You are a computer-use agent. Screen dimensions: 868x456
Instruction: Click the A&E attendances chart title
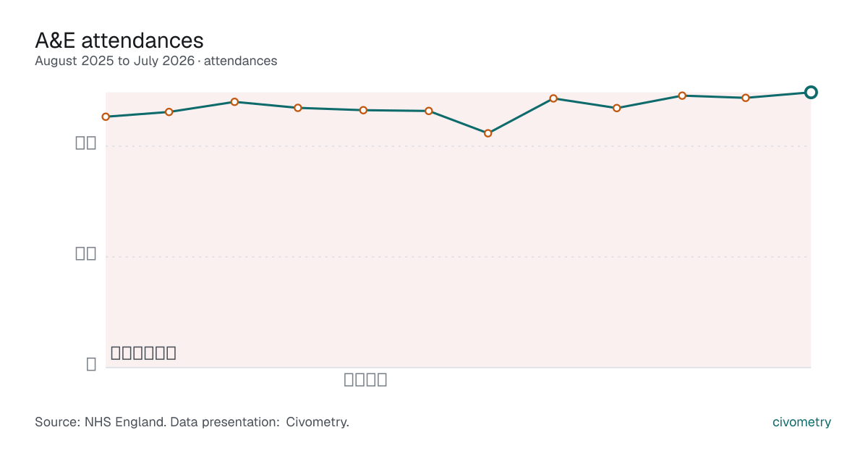coord(119,40)
